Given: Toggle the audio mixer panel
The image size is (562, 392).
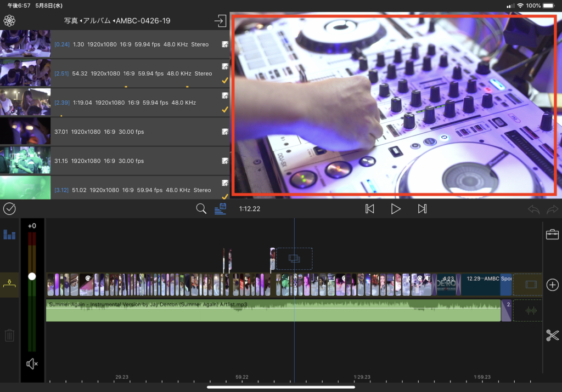Looking at the screenshot, I should point(9,235).
